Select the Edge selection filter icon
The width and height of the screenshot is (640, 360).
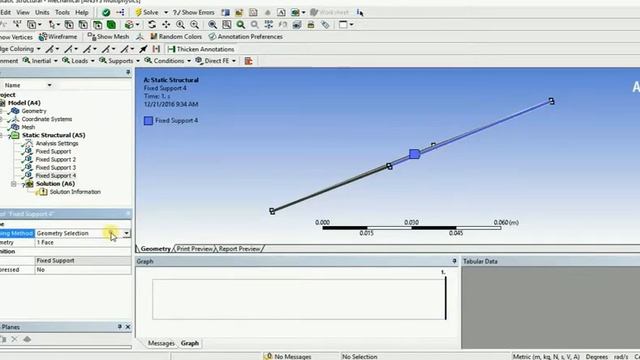(83, 25)
